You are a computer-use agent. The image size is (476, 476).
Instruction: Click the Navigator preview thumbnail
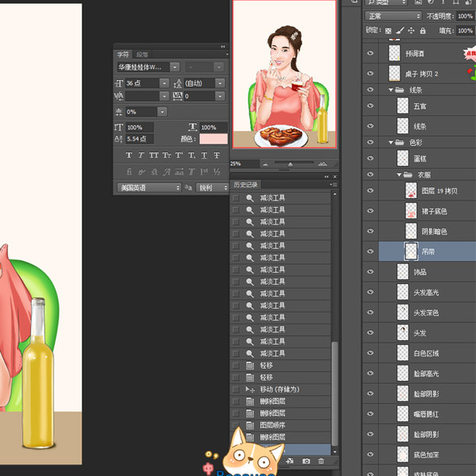coord(285,74)
